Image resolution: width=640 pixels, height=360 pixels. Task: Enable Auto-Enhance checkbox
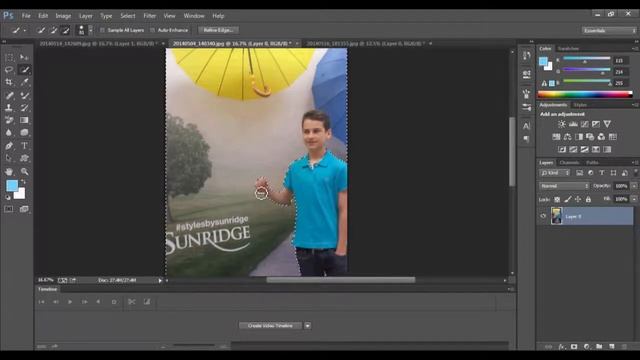[152, 30]
